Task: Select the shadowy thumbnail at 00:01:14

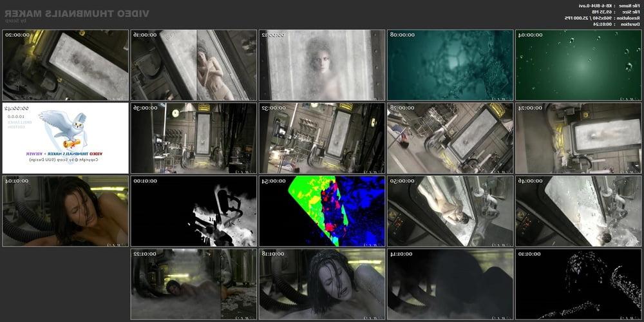Action: 450,284
